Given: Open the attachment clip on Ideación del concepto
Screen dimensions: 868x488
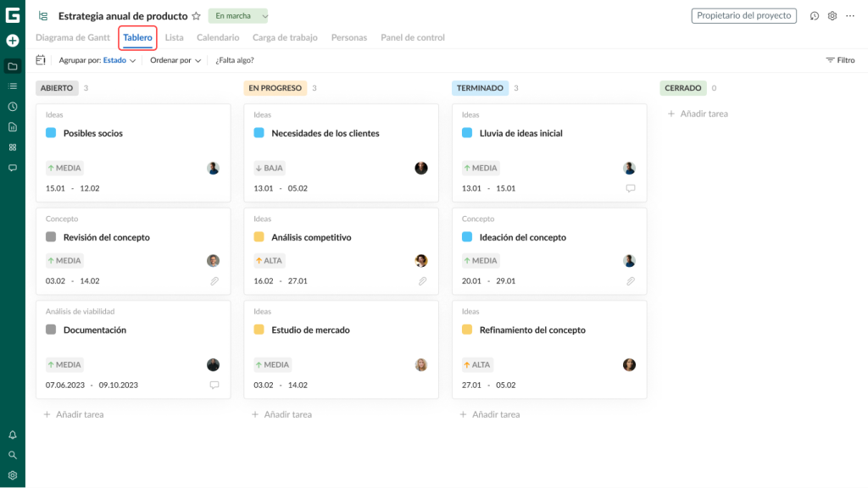Looking at the screenshot, I should pyautogui.click(x=631, y=281).
